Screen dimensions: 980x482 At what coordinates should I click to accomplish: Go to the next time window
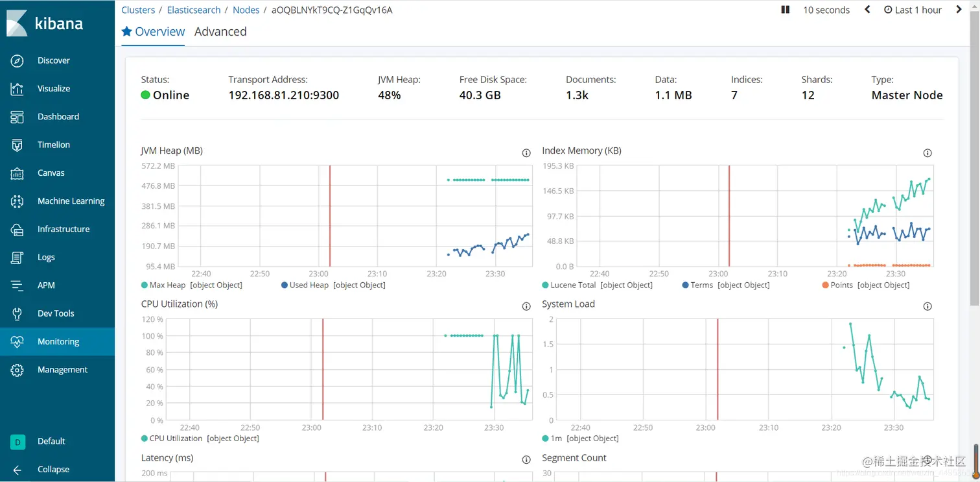[959, 10]
